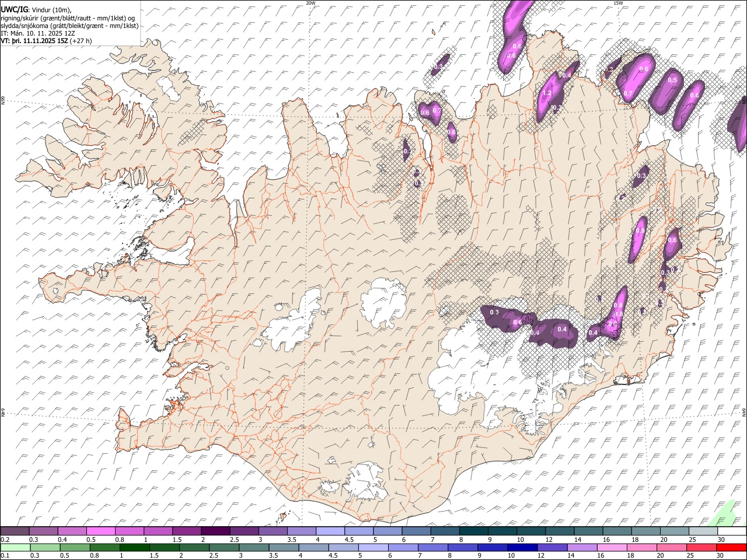The image size is (747, 560).
Task: Pick the rain legend swatch for 0.8–1 mm
Action: pyautogui.click(x=105, y=547)
